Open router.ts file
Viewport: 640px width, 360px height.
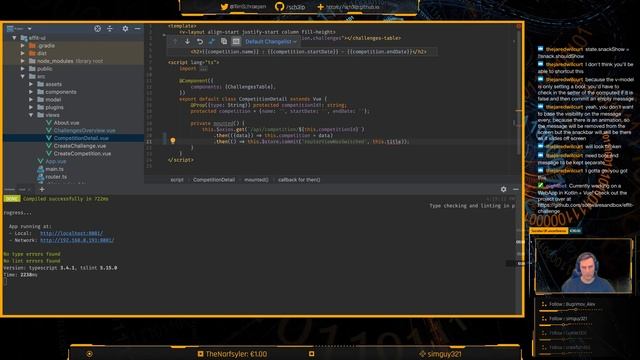pyautogui.click(x=56, y=177)
